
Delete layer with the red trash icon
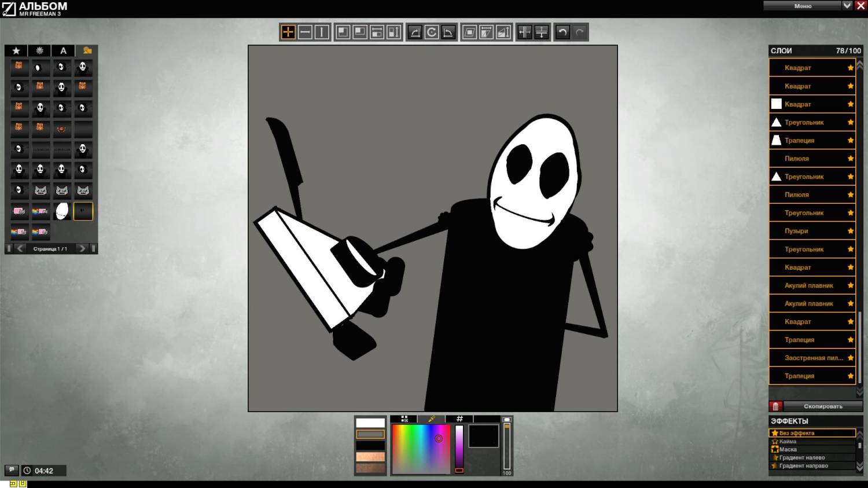tap(775, 406)
